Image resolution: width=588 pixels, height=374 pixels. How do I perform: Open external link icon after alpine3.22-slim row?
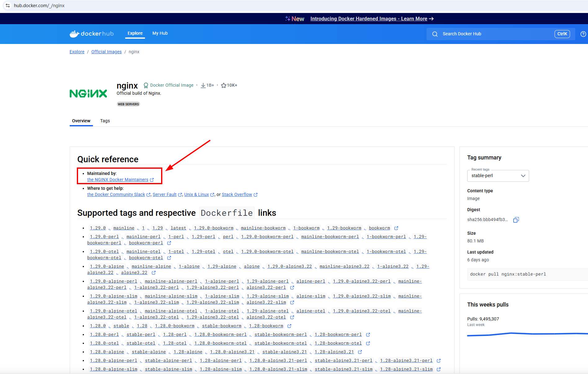(292, 302)
